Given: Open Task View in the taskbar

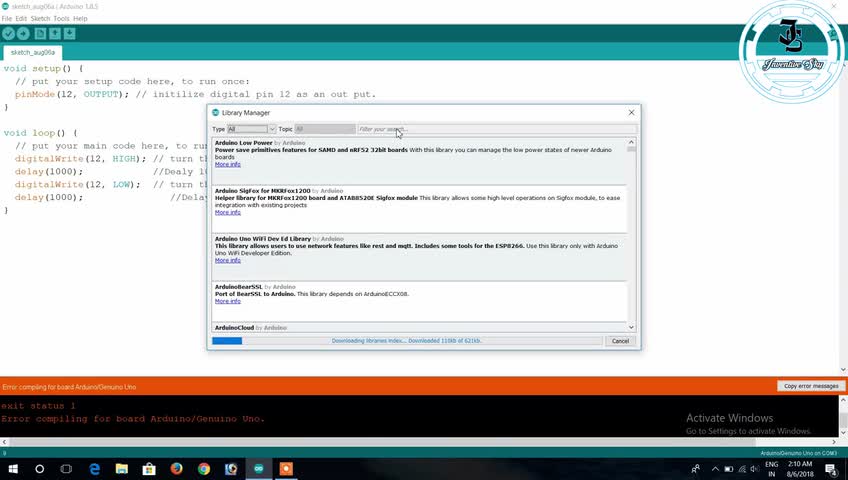Looking at the screenshot, I should 66,469.
